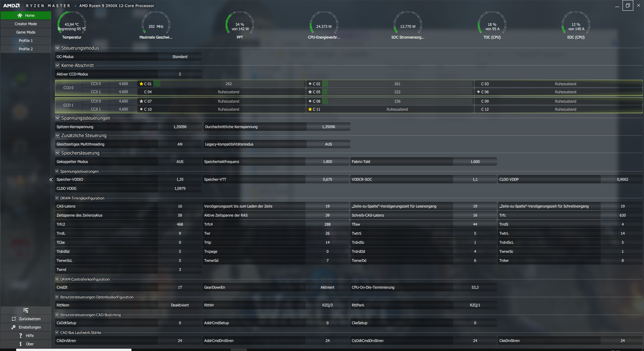
Task: Click the dot marker on core C 08
Action: pyautogui.click(x=310, y=101)
